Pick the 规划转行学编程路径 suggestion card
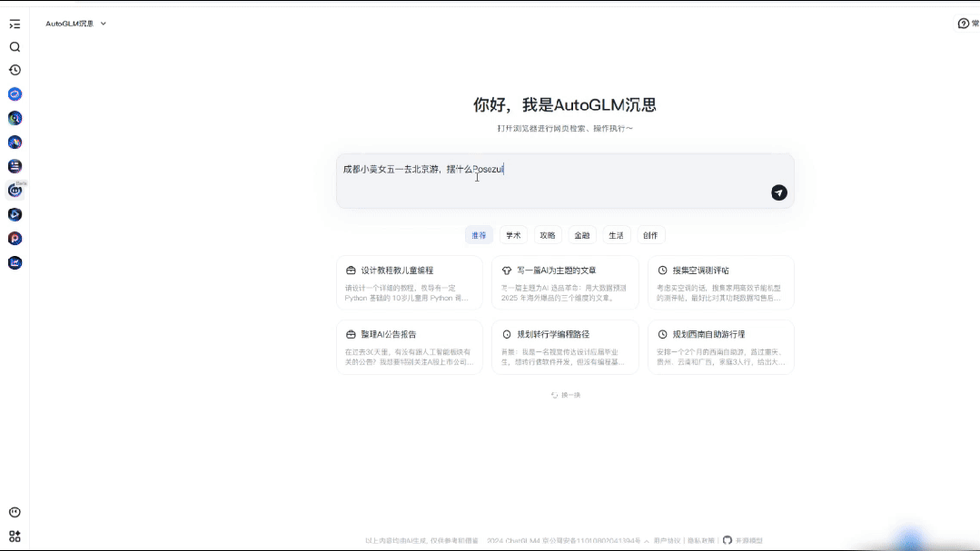 565,348
